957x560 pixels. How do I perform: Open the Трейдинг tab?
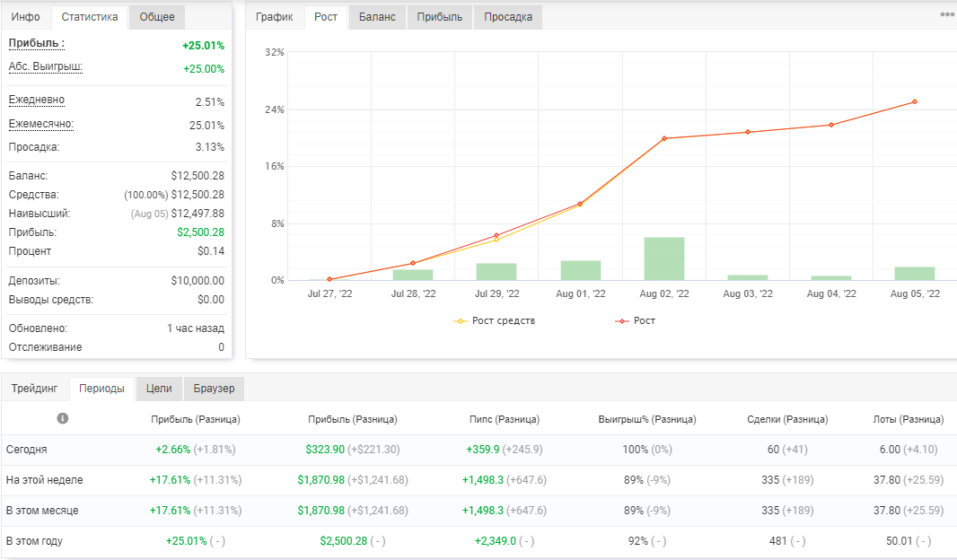[x=34, y=389]
